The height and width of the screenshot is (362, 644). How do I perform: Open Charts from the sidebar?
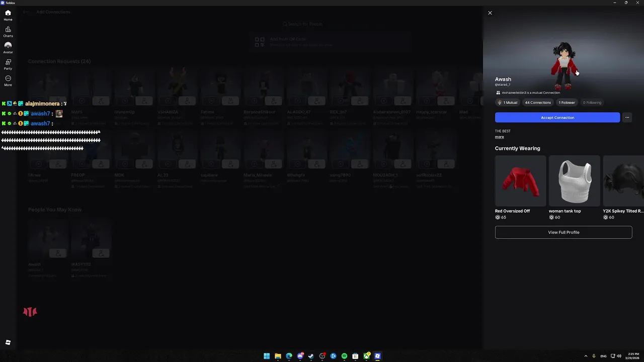click(8, 32)
